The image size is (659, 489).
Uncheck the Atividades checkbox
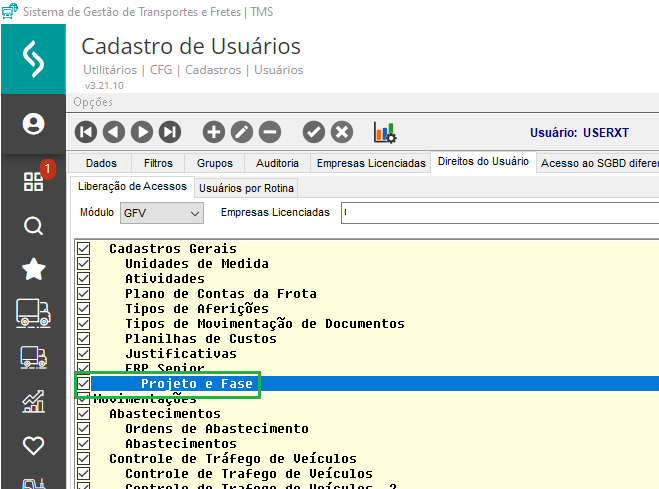[84, 279]
